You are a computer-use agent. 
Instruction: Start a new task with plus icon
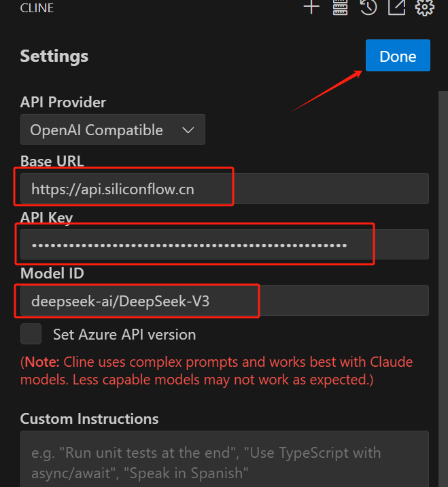tap(311, 7)
